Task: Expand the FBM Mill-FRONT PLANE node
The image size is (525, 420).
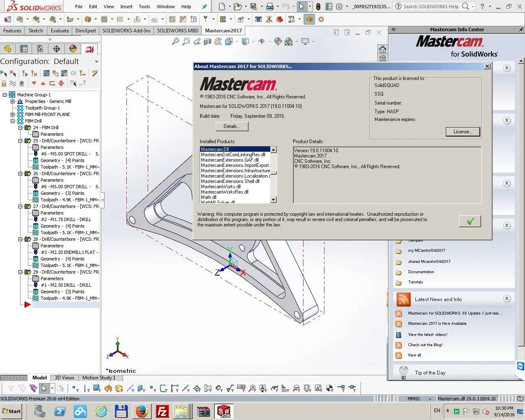Action: [x=12, y=114]
